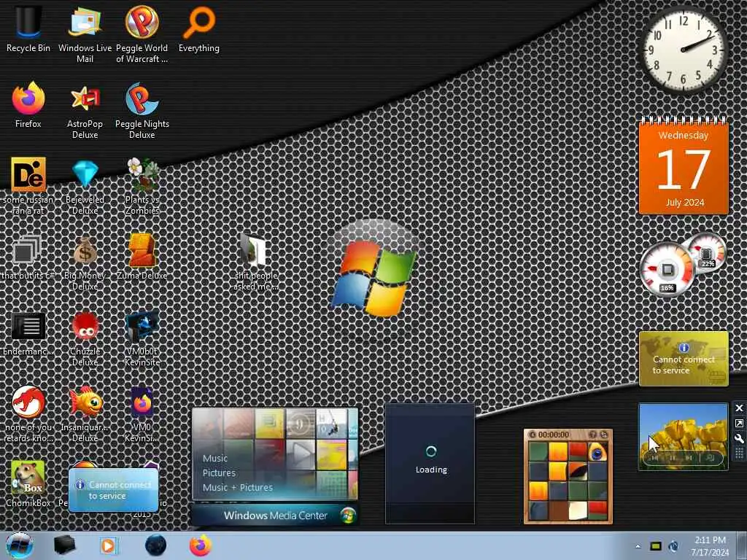Open the ChomikBox desktop icon
Viewport: 747px width, 560px height.
(28, 483)
